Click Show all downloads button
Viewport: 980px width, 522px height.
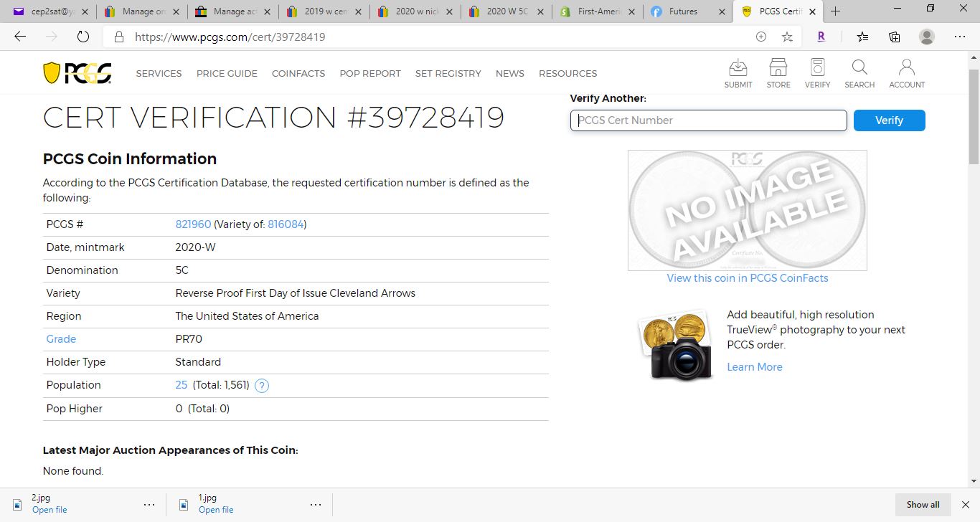click(923, 505)
